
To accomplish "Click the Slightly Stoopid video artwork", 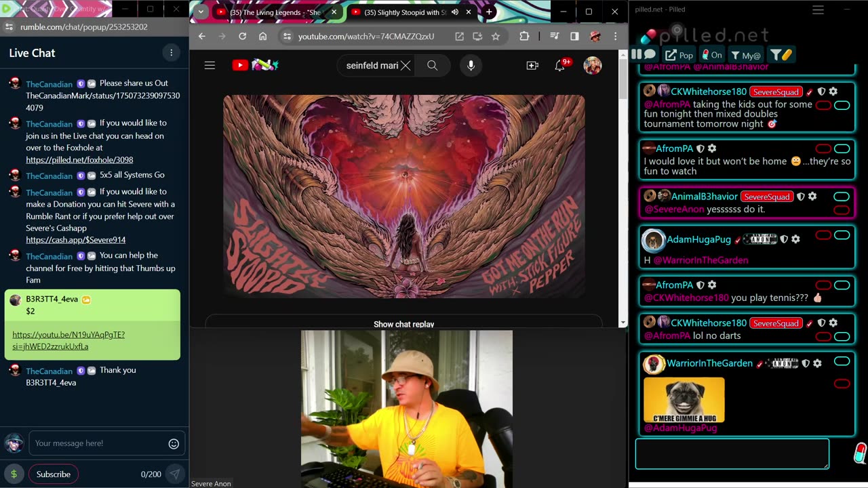I will [404, 197].
